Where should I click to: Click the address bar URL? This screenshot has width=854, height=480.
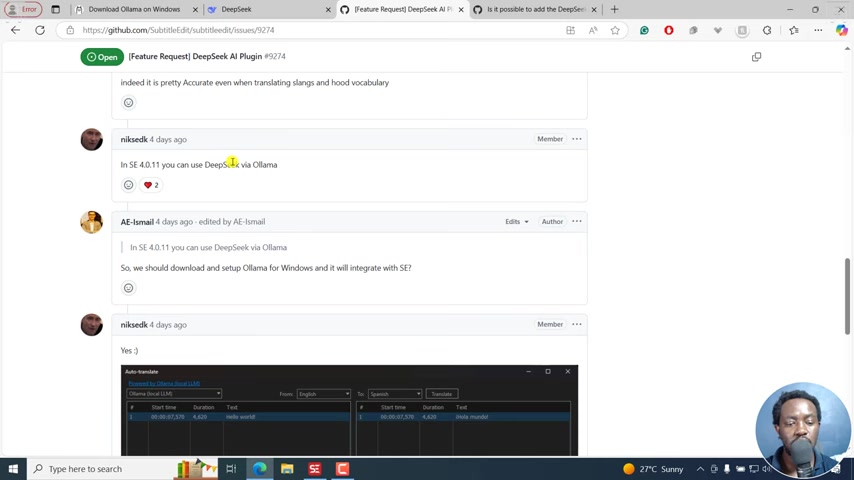click(x=179, y=31)
